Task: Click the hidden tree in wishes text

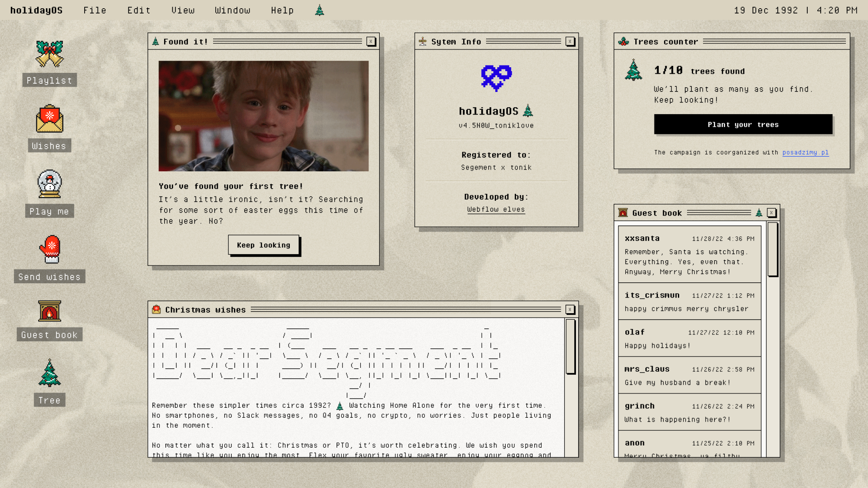Action: coord(340,406)
